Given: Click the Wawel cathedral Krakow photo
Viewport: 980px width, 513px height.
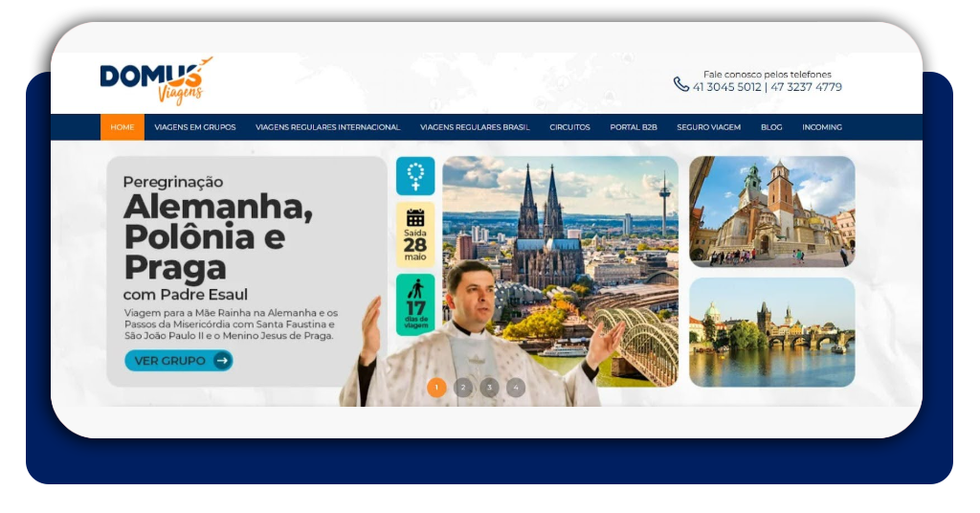Looking at the screenshot, I should (x=772, y=212).
